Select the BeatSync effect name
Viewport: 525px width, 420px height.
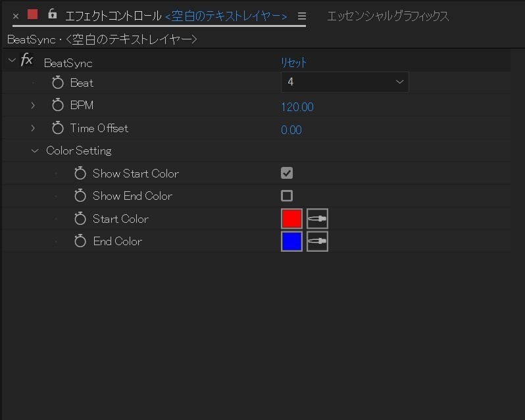click(x=68, y=63)
